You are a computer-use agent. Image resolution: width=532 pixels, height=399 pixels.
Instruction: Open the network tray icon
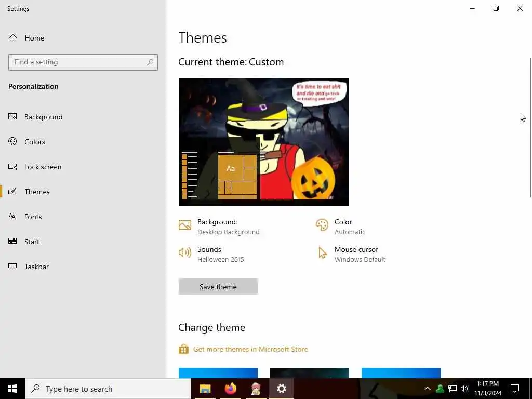[453, 389]
